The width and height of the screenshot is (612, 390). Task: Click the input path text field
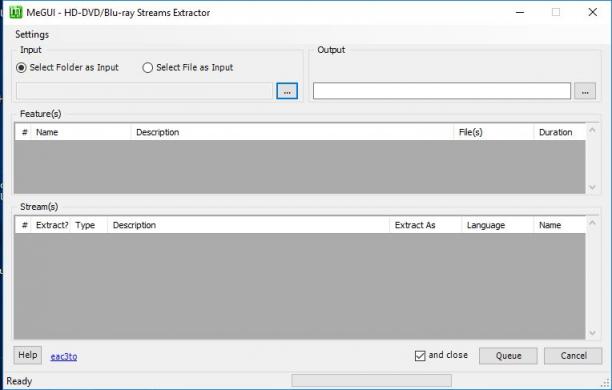144,91
